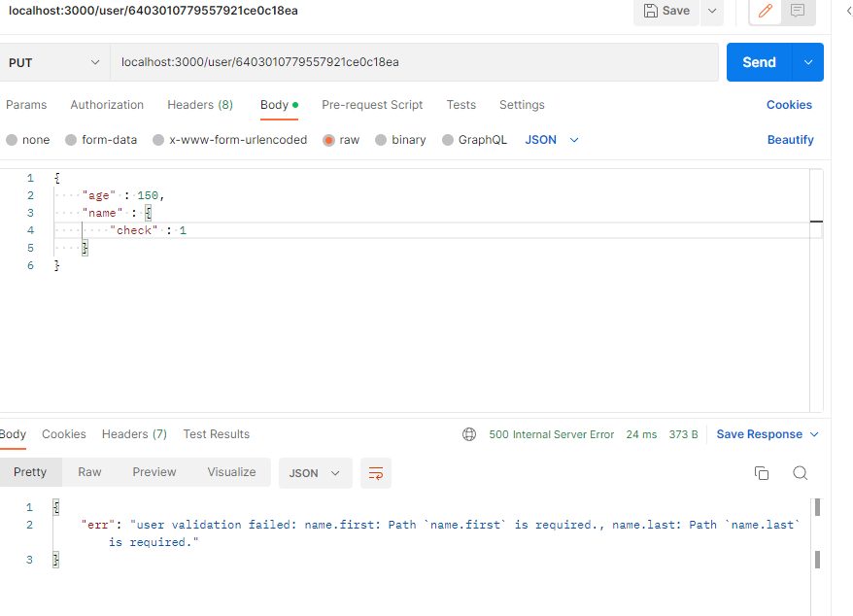Switch to the Params tab
The image size is (853, 616).
26,105
